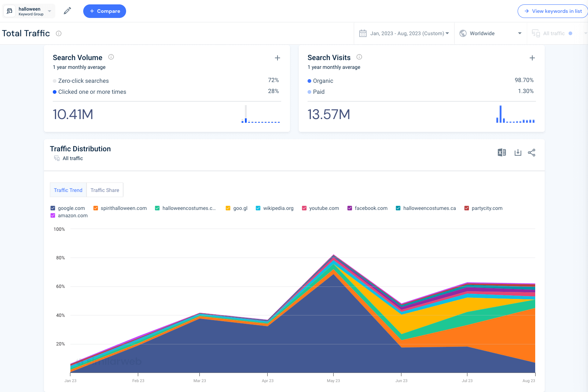Export Traffic Distribution to Excel
588x392 pixels.
501,152
